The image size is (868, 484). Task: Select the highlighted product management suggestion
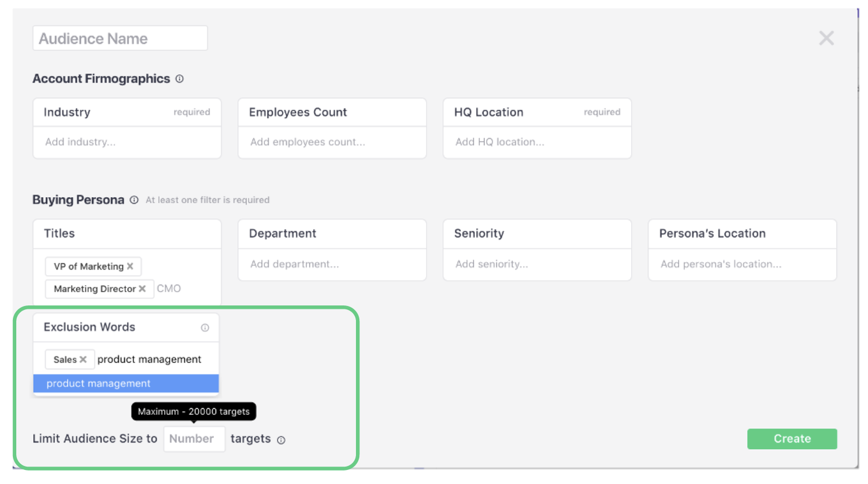[x=126, y=383]
